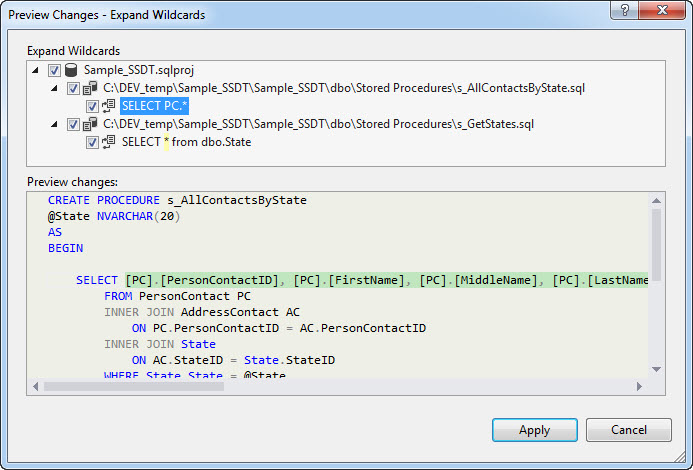Click the s_AllContactsByState.sql file icon

(x=89, y=89)
